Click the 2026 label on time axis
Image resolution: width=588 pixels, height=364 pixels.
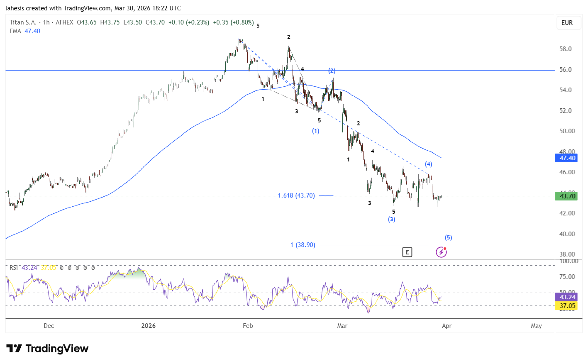point(148,326)
